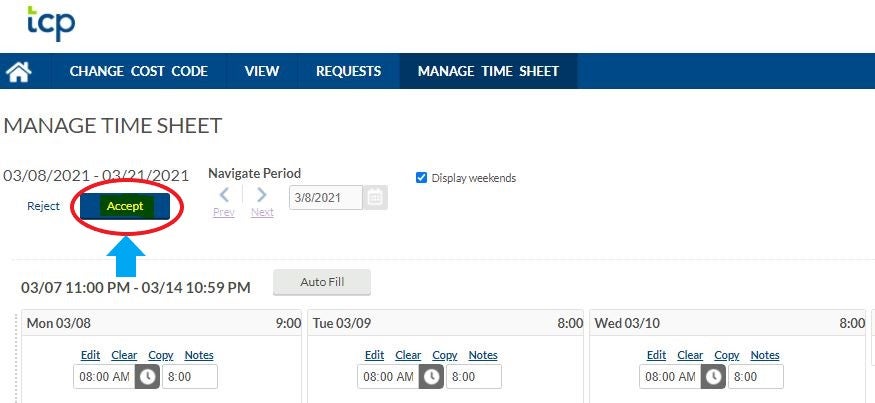Select the Manage Time Sheet tab
Screen dimensions: 875x403
tap(488, 72)
